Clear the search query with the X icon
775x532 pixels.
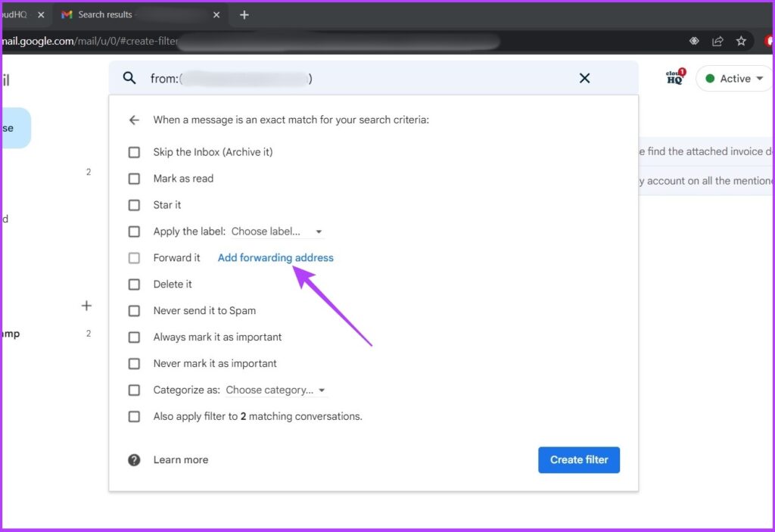tap(584, 78)
